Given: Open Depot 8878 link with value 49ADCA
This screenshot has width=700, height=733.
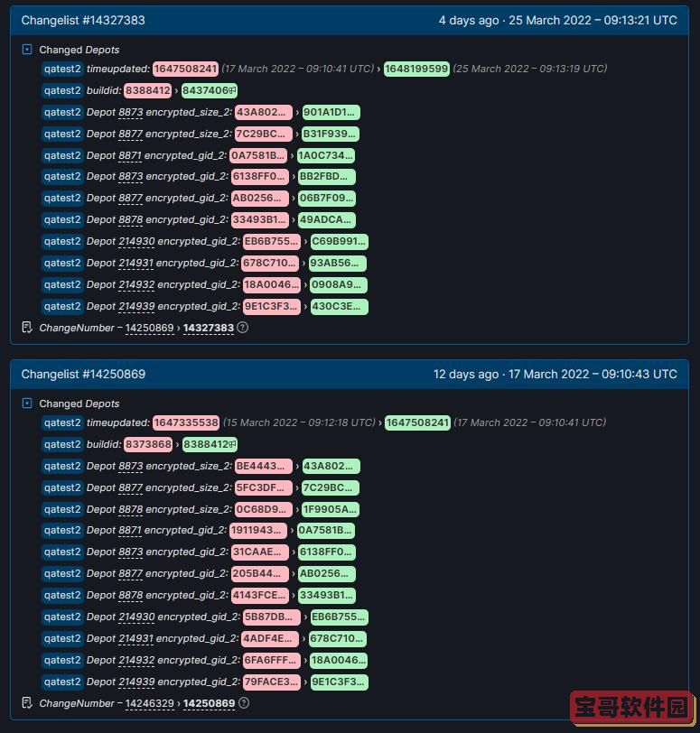Looking at the screenshot, I should [130, 219].
